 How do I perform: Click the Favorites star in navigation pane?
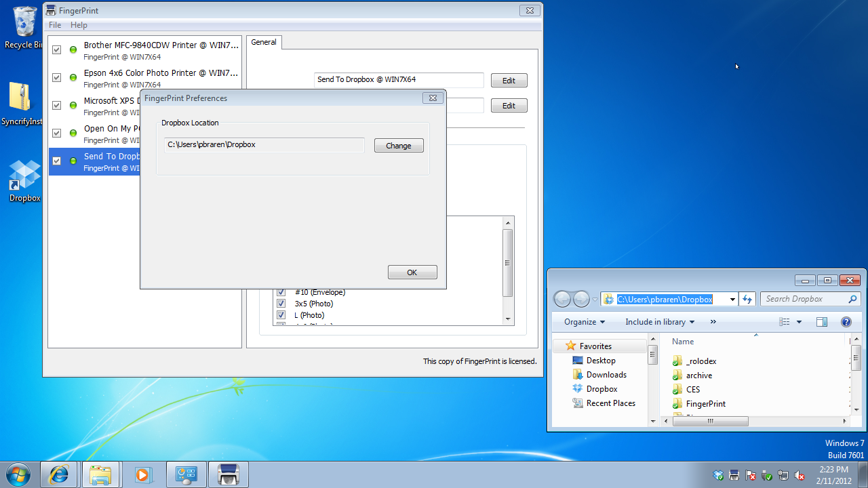(571, 346)
